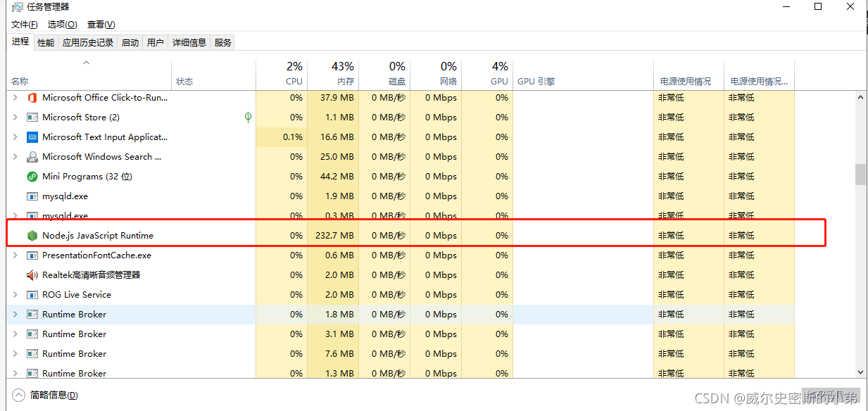Expand the PresentationFontCache.exe row
Screen dimensions: 868x411
pos(15,255)
